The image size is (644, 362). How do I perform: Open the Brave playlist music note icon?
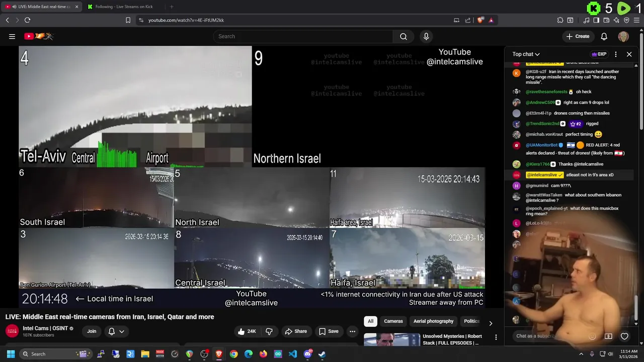pyautogui.click(x=586, y=20)
